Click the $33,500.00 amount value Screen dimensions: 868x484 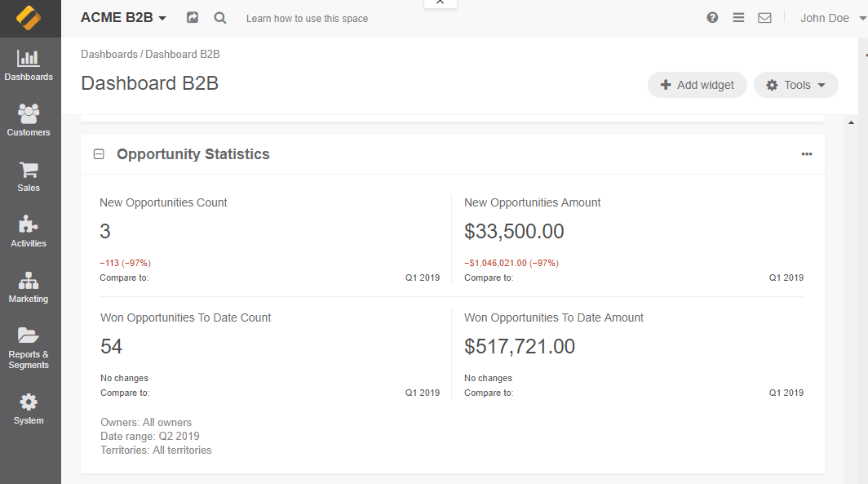point(514,232)
